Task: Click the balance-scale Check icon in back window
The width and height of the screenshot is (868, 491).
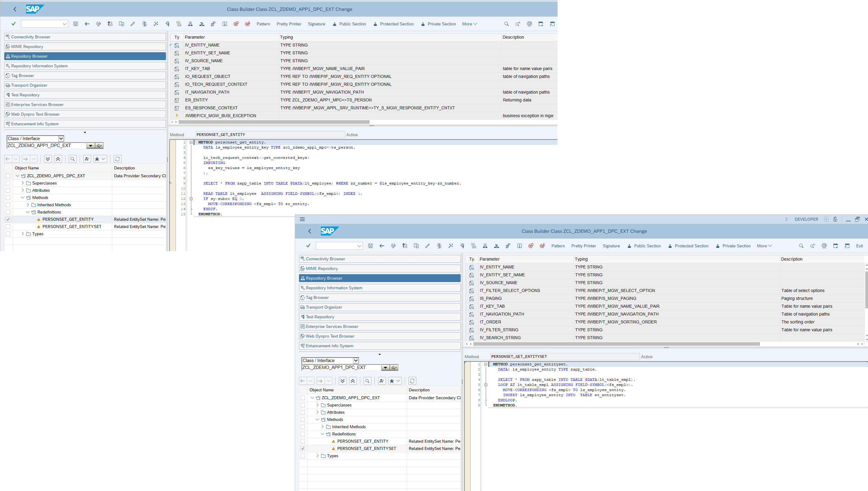Action: (x=144, y=24)
